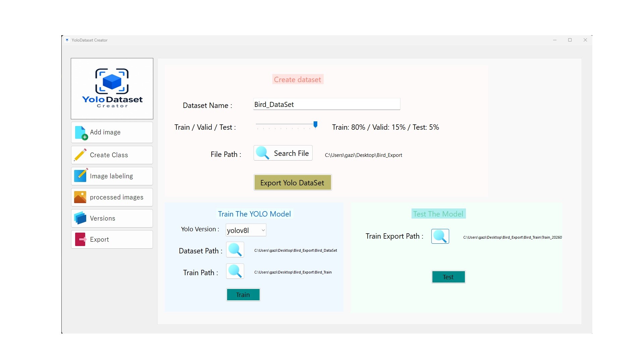
Task: Click the Create dataset heading
Action: 298,79
